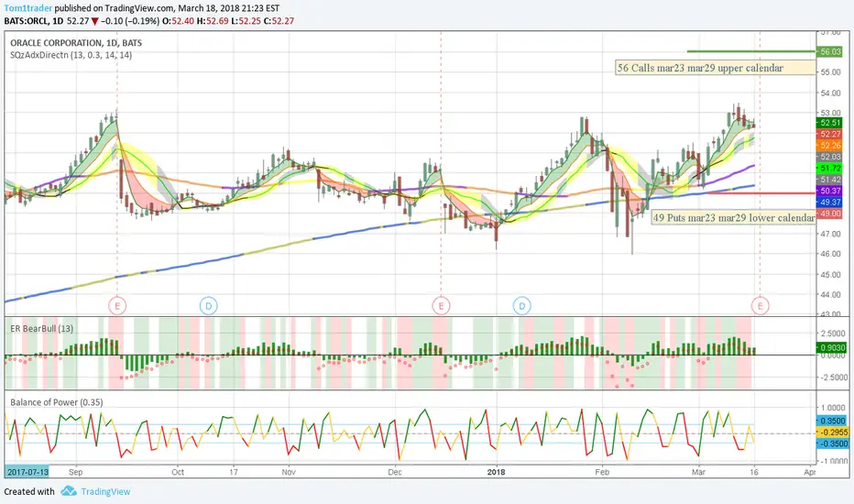Click the 55.00 price axis label
This screenshot has width=854, height=504.
coord(831,71)
